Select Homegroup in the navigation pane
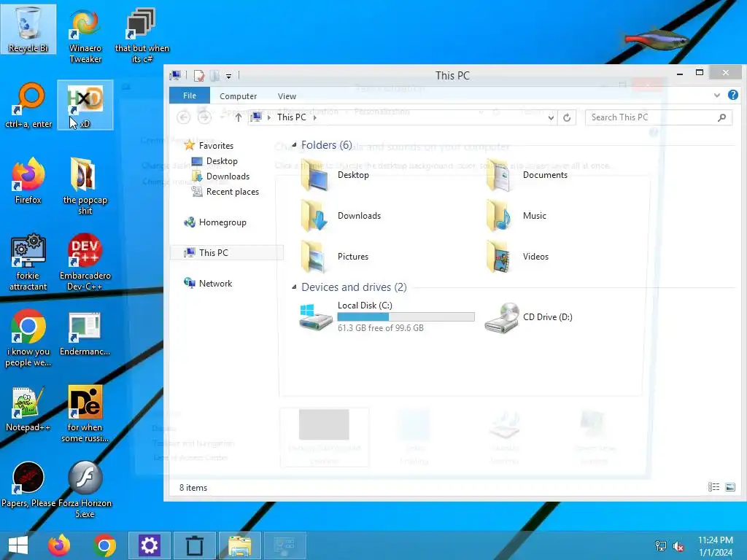 pyautogui.click(x=215, y=222)
